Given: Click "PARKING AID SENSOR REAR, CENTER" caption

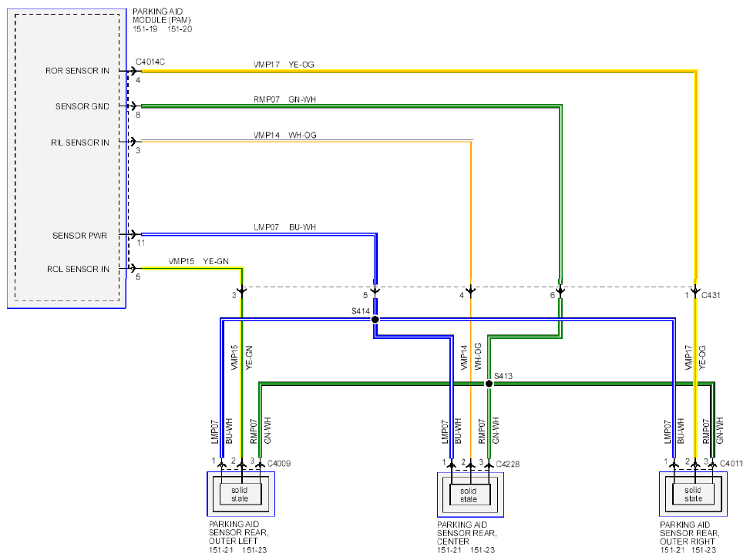Looking at the screenshot, I should click(x=467, y=533).
